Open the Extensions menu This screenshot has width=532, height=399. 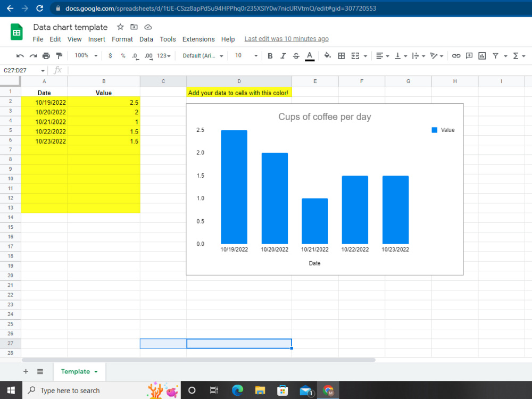pyautogui.click(x=198, y=39)
